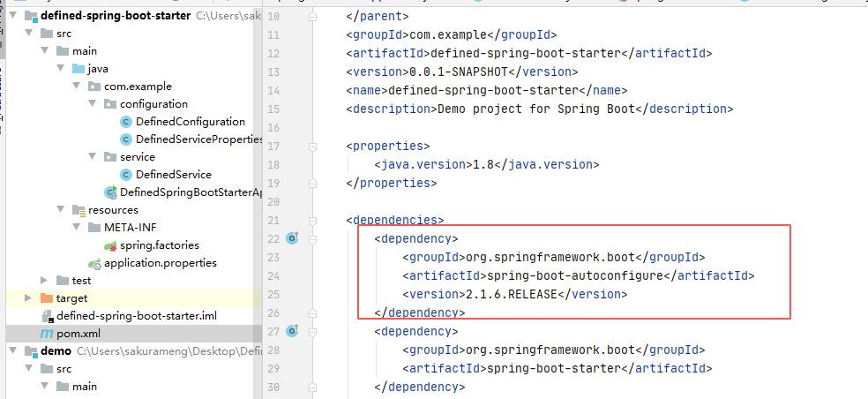Click line number 16 in gutter

tap(273, 127)
